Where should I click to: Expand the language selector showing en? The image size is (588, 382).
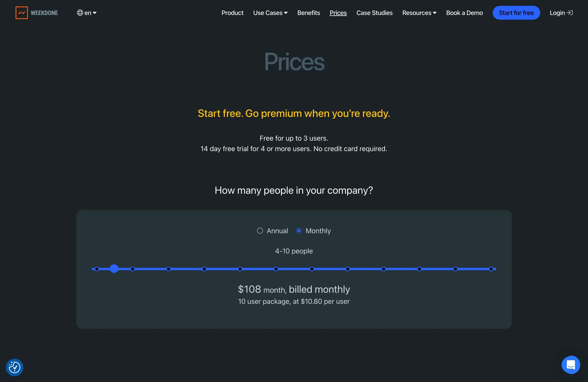87,13
